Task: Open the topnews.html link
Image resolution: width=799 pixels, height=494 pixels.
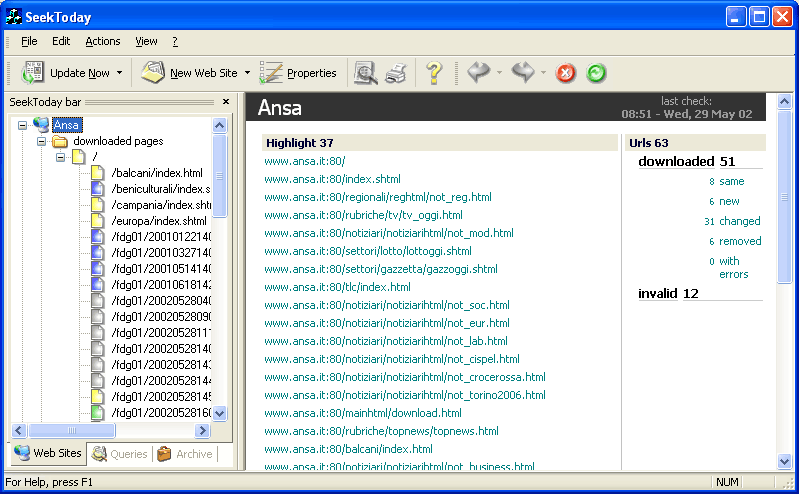Action: click(x=381, y=431)
